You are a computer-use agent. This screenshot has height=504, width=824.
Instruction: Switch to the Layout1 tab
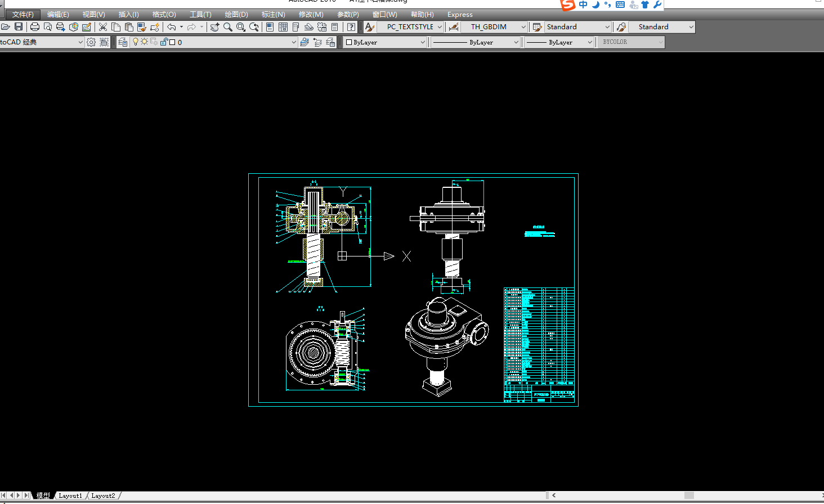pos(70,496)
